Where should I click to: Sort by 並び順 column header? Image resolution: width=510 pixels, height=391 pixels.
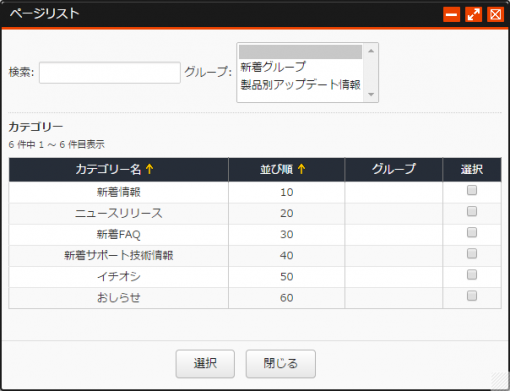coord(286,169)
